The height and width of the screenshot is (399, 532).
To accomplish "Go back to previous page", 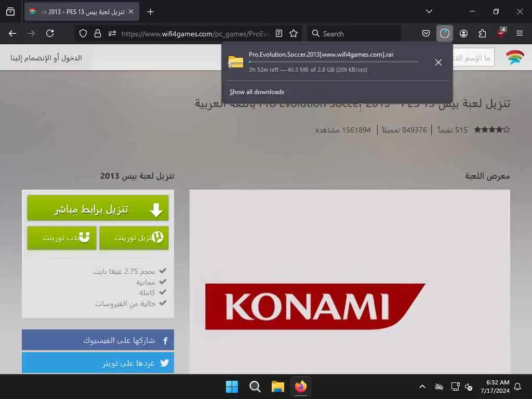I will click(12, 33).
